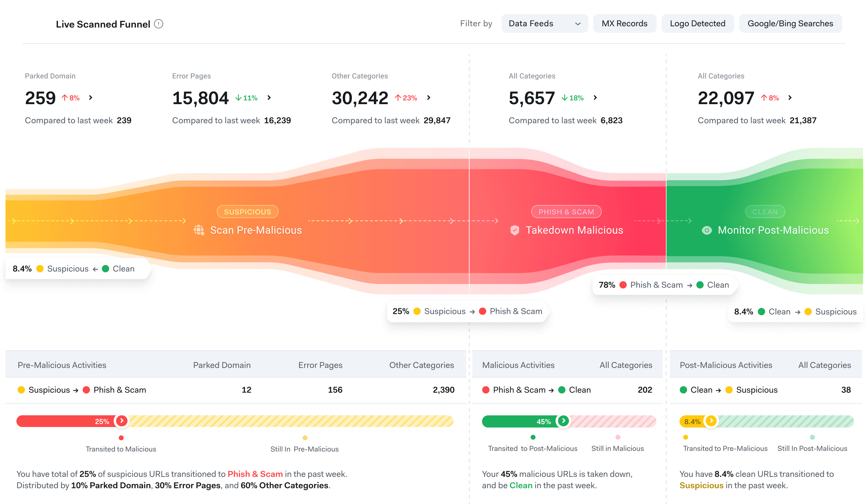Select the PHISH & SCAM stage label

point(566,211)
